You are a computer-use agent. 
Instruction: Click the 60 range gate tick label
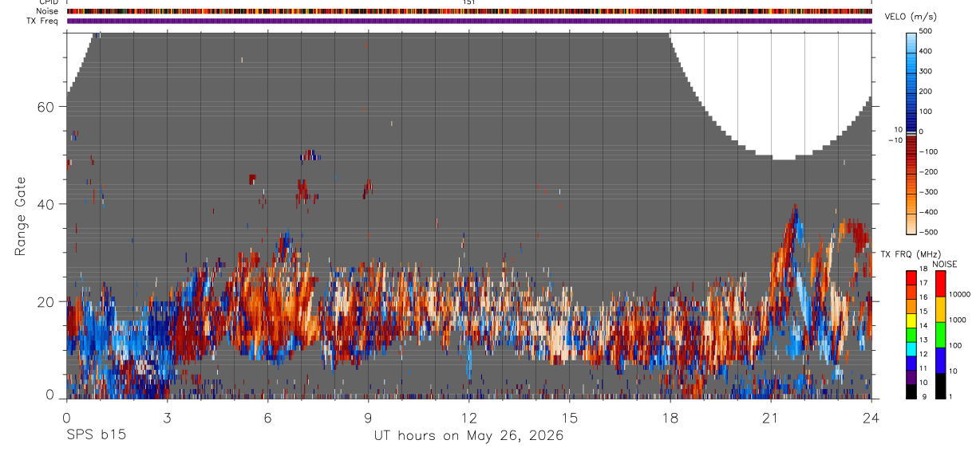coord(45,107)
